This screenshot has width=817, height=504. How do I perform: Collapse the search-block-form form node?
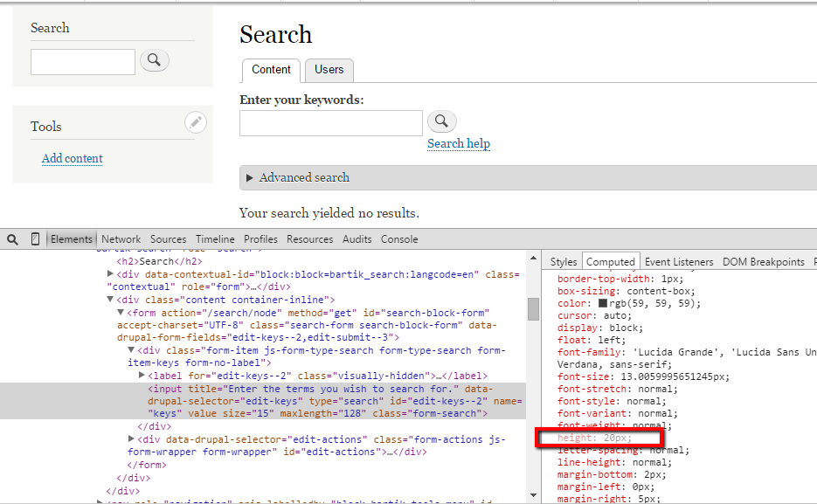tap(121, 312)
